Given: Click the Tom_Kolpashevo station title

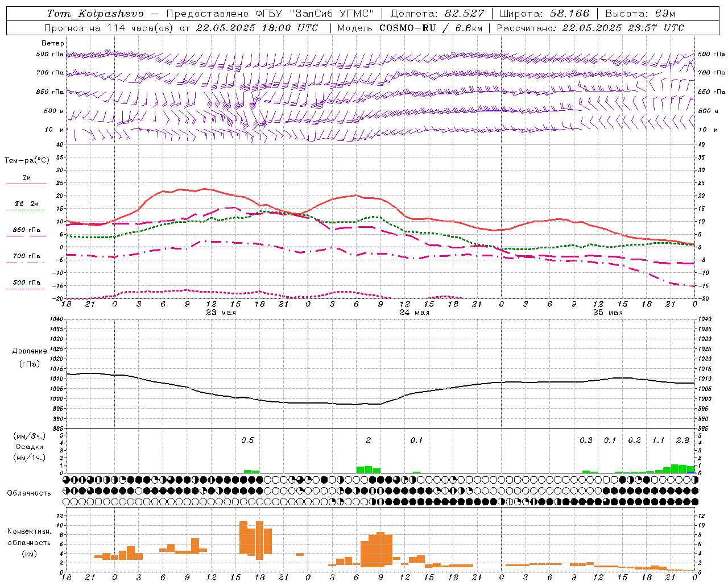Looking at the screenshot, I should click(x=96, y=14).
